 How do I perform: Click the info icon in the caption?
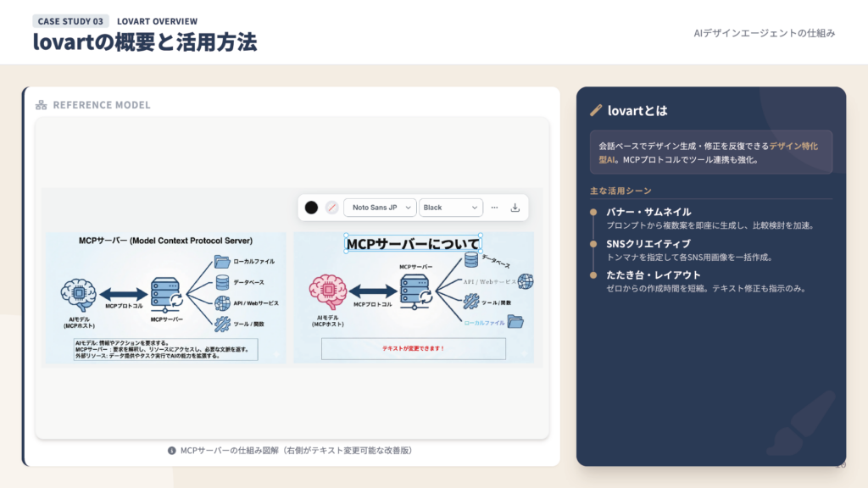point(171,451)
